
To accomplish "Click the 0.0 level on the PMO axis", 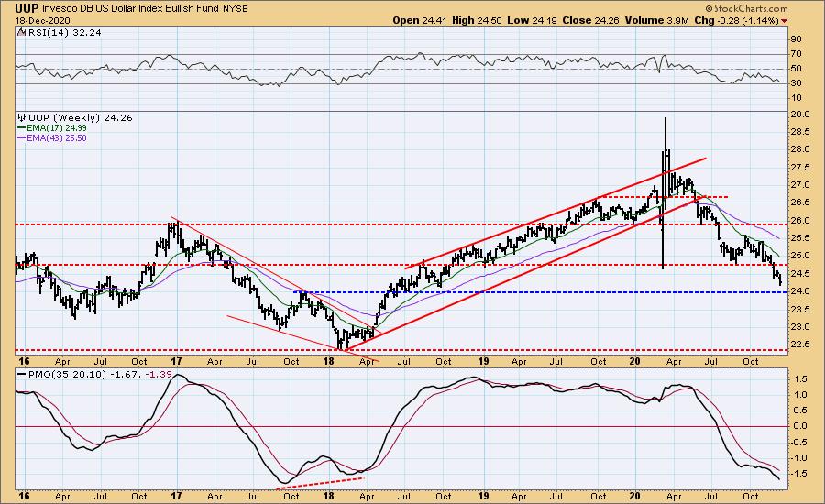I will tap(801, 426).
